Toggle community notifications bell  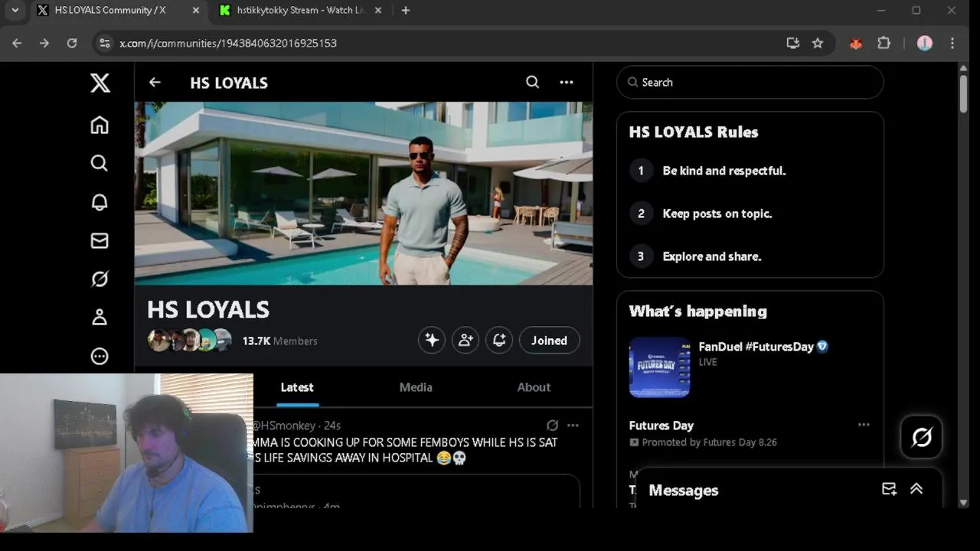499,341
